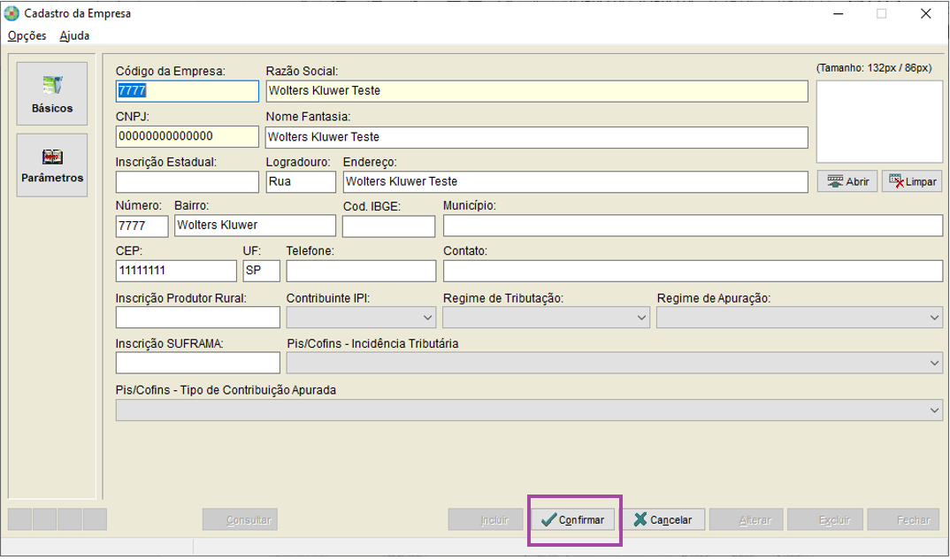This screenshot has width=950, height=560.
Task: Click the Cancelar button
Action: pos(664,519)
